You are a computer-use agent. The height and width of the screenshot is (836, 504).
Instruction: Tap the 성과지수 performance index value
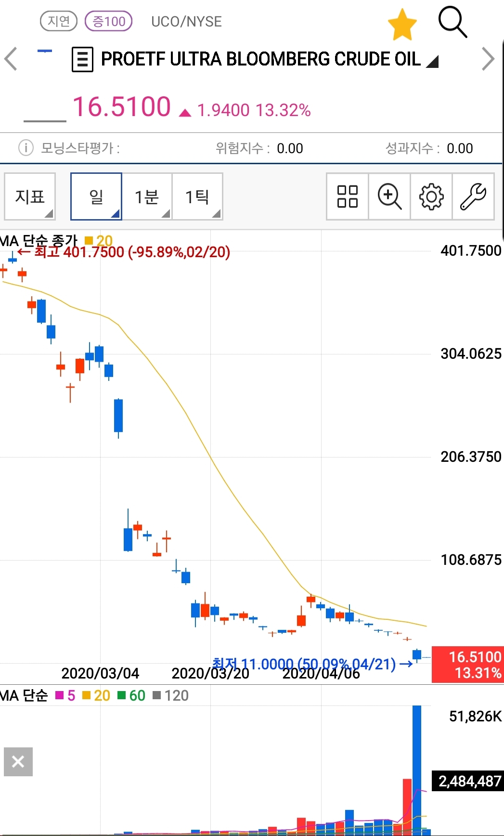click(x=460, y=148)
